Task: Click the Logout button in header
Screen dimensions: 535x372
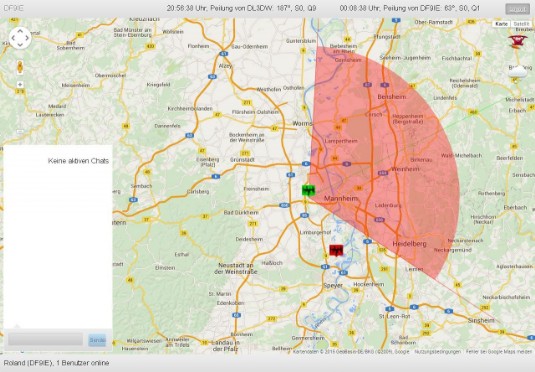Action: pos(518,9)
